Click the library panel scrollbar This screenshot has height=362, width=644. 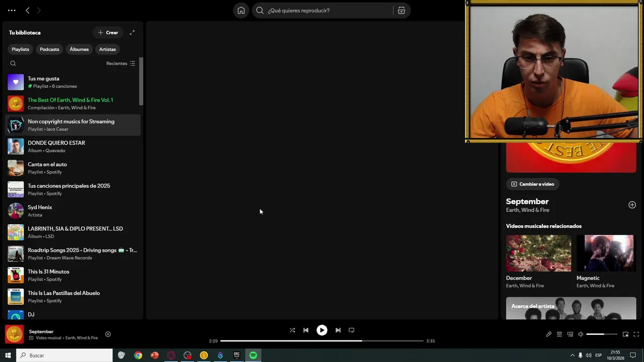(x=141, y=81)
